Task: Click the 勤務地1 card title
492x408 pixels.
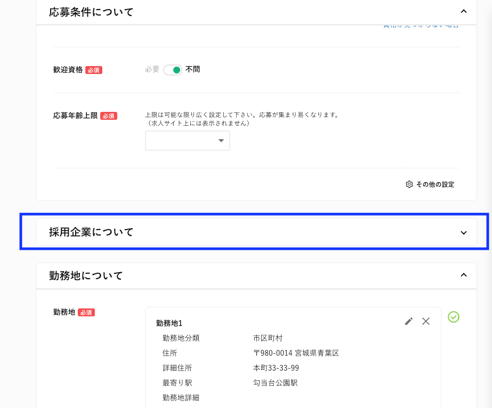Action: (x=169, y=323)
